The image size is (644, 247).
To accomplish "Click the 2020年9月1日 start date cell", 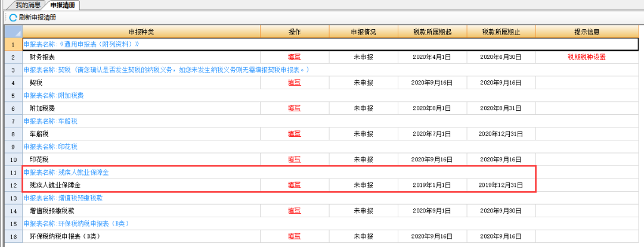I will (432, 211).
